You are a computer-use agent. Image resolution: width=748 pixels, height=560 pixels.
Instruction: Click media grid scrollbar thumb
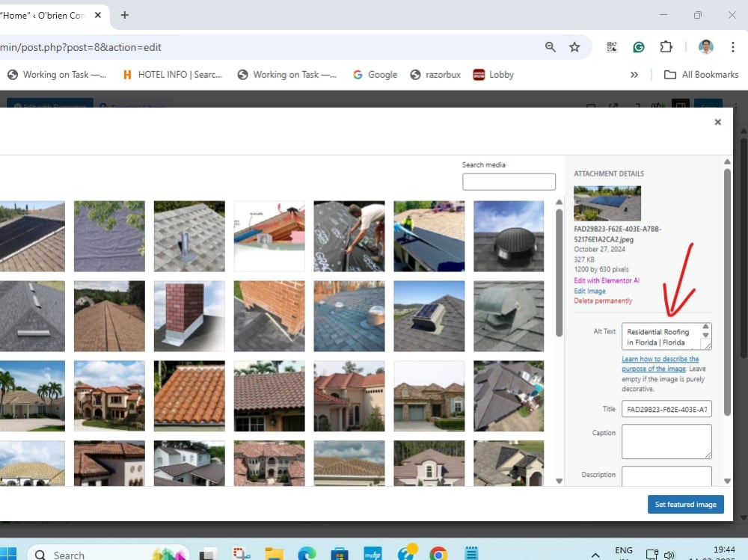click(559, 272)
